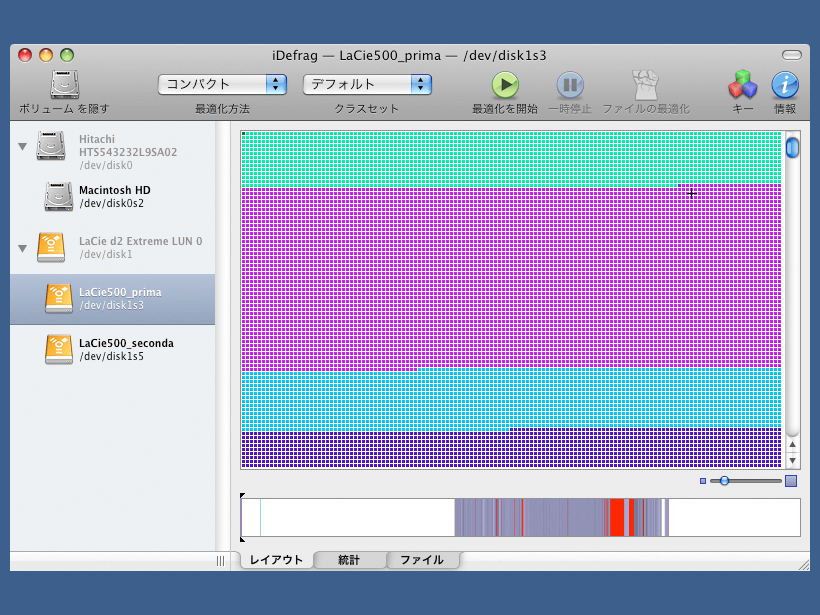Click the orange LaCie500_prima FireWire icon
The width and height of the screenshot is (820, 615).
point(59,299)
